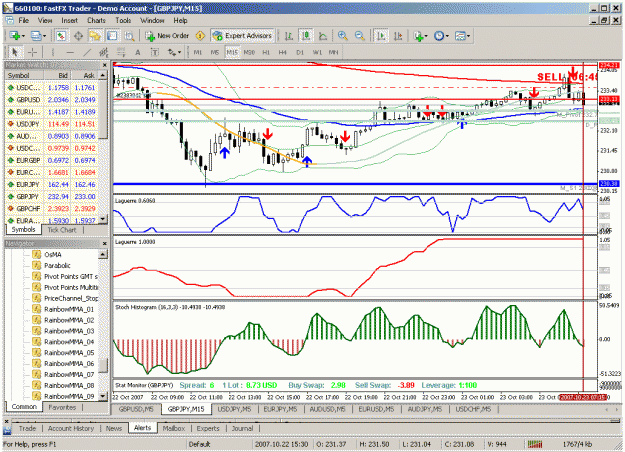Open the Strategy Tester from the toolbar
Viewport: 625px width, 452px height.
pyautogui.click(x=129, y=36)
